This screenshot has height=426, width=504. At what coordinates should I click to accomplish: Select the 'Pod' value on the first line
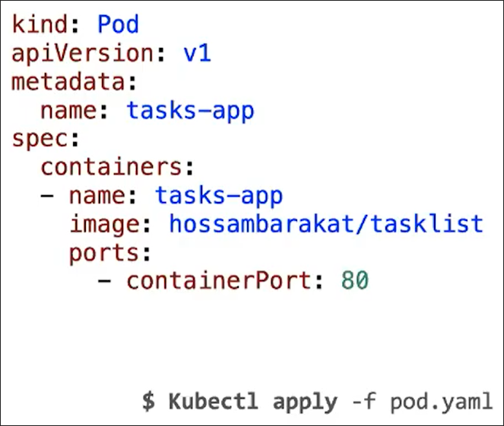point(119,25)
